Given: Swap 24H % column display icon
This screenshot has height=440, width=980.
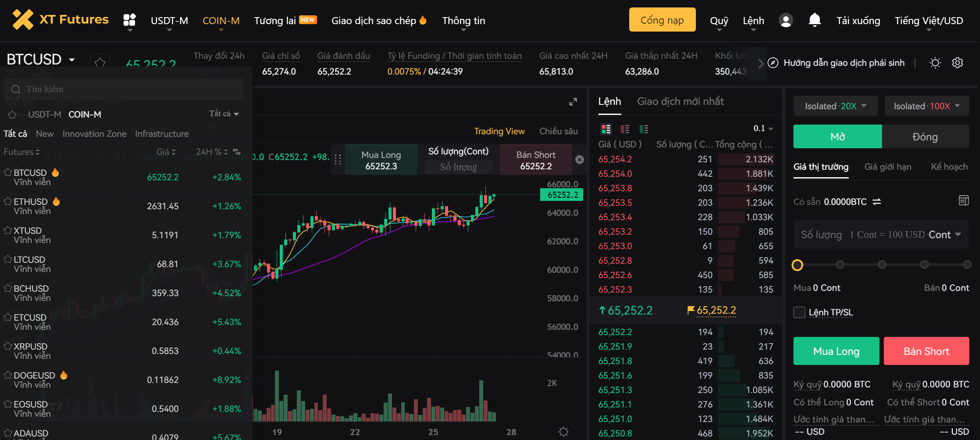Looking at the screenshot, I should coord(236,152).
